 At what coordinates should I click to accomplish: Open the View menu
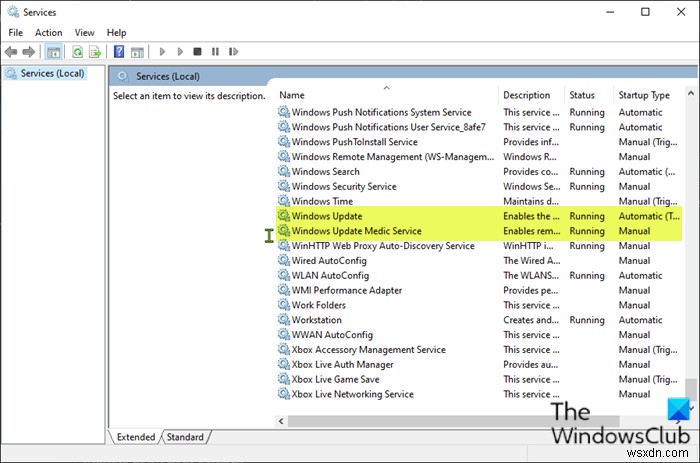point(84,33)
